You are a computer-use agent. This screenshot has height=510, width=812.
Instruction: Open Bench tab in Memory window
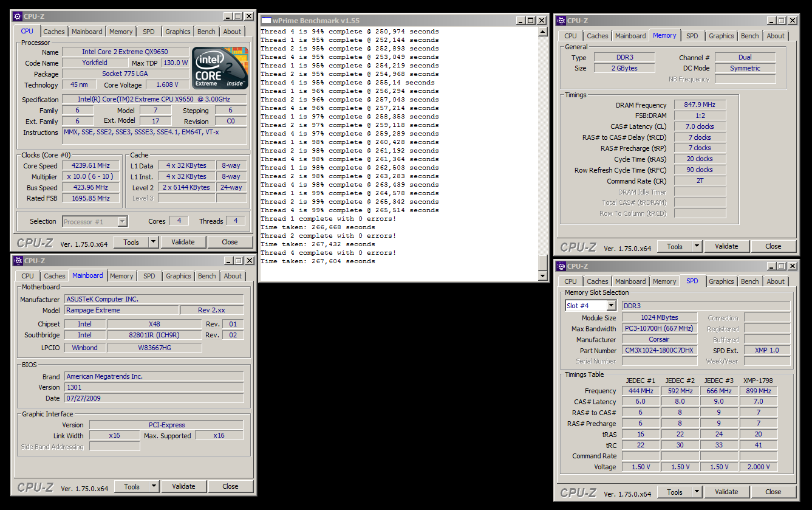pyautogui.click(x=750, y=36)
